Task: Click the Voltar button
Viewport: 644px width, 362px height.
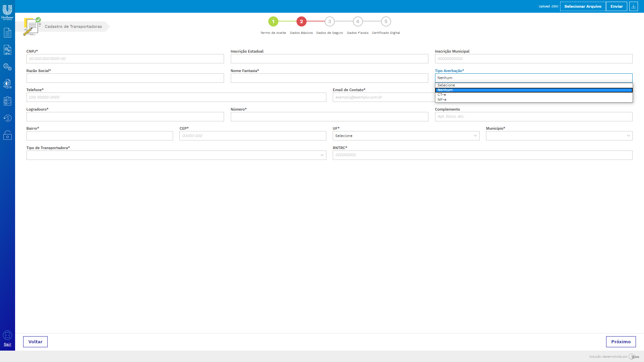Action: (35, 342)
